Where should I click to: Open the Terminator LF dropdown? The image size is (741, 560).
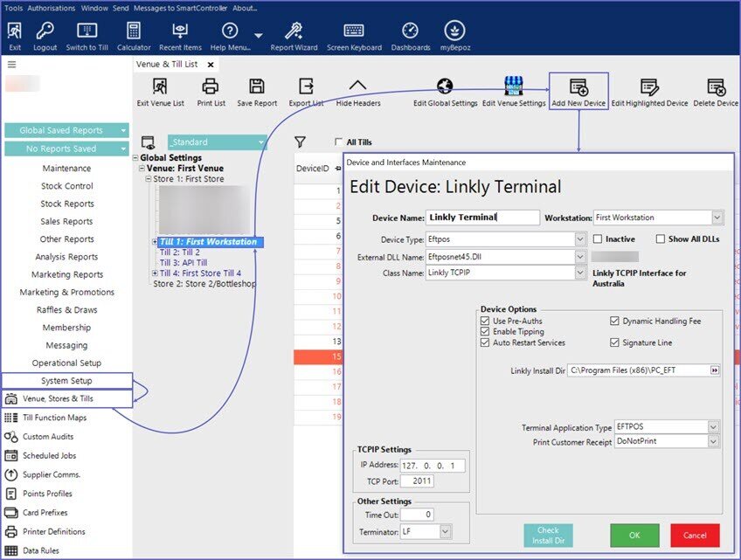coord(445,532)
